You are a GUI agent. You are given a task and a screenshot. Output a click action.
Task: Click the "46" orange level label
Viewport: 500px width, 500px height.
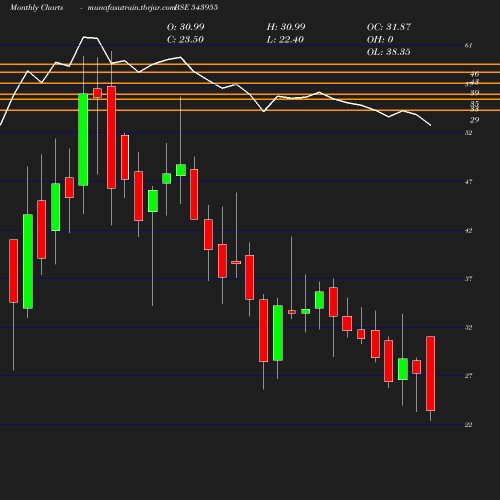(x=474, y=74)
